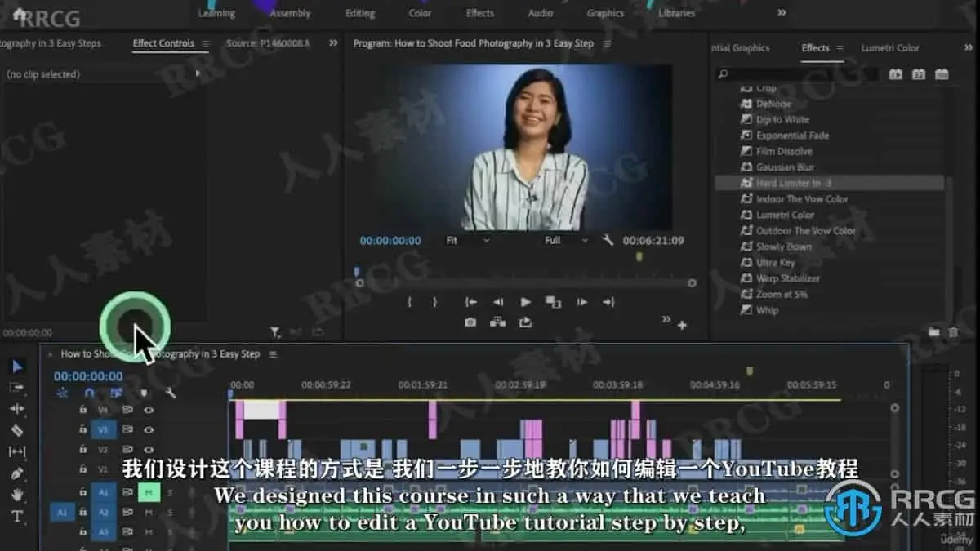Select the Razor tool
The height and width of the screenshot is (551, 980).
17,430
